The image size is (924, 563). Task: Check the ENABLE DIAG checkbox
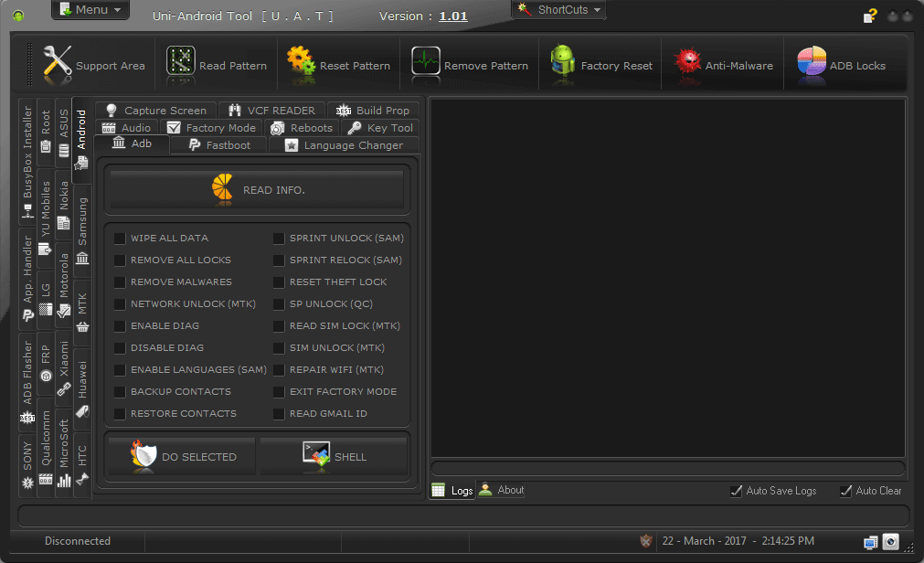coord(120,325)
